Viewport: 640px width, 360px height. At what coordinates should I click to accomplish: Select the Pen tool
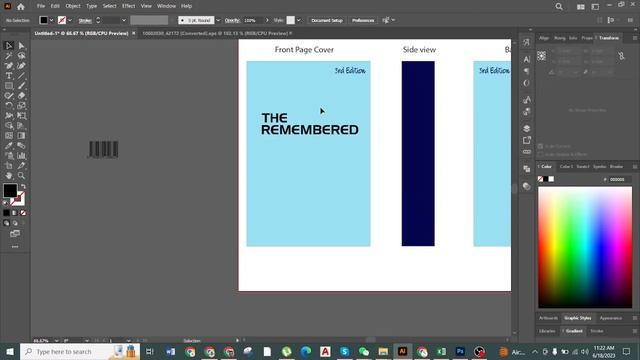(x=9, y=66)
